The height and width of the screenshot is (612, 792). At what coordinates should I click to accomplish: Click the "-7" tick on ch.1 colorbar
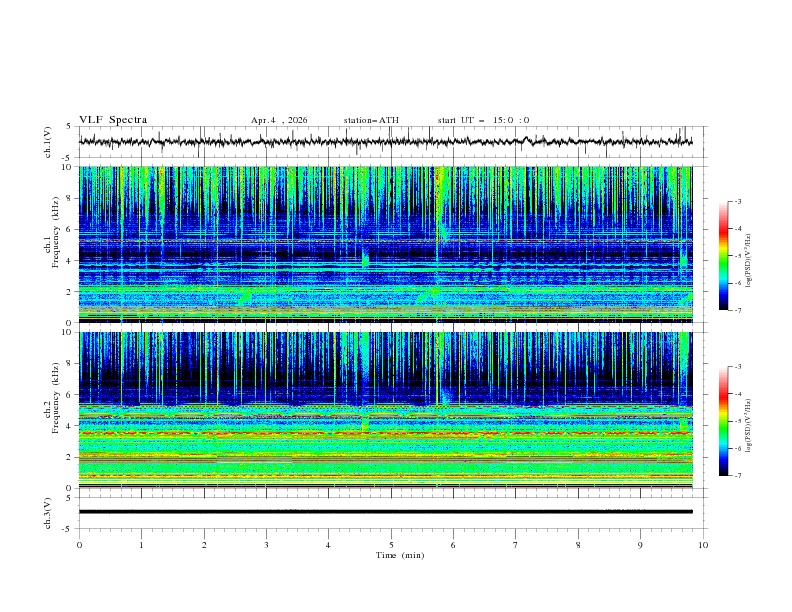[737, 310]
